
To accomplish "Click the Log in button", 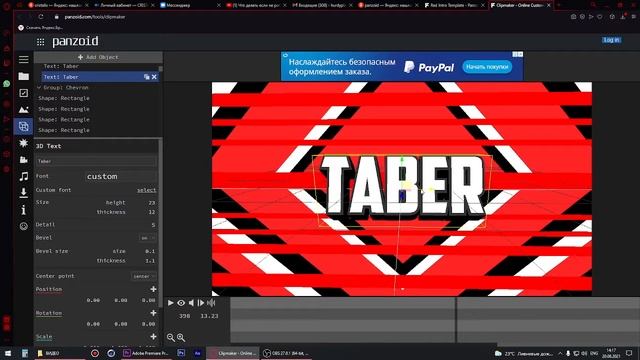I will pos(611,40).
